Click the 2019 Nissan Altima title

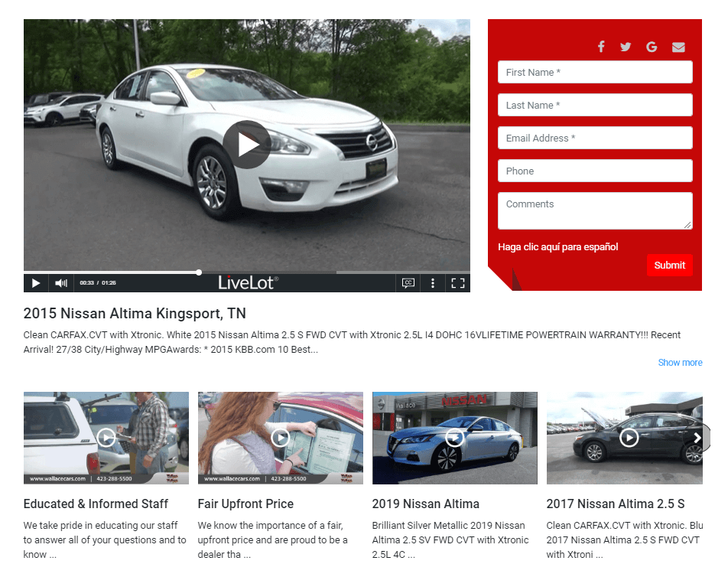[x=426, y=504]
